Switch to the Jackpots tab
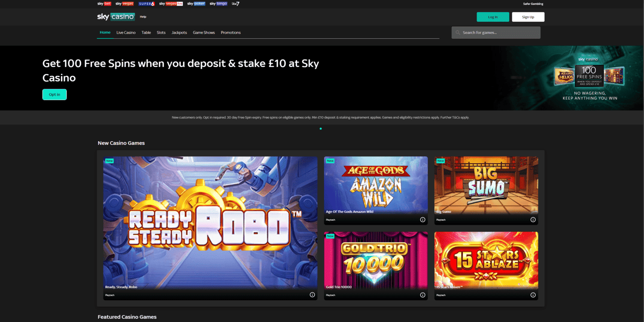This screenshot has width=644, height=322. [x=179, y=33]
